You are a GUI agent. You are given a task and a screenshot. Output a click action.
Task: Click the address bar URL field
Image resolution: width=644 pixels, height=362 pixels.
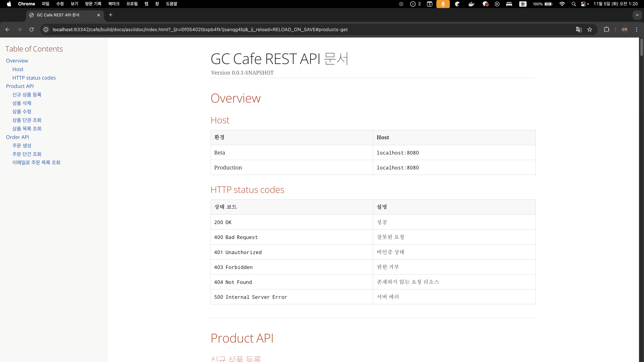(200, 29)
